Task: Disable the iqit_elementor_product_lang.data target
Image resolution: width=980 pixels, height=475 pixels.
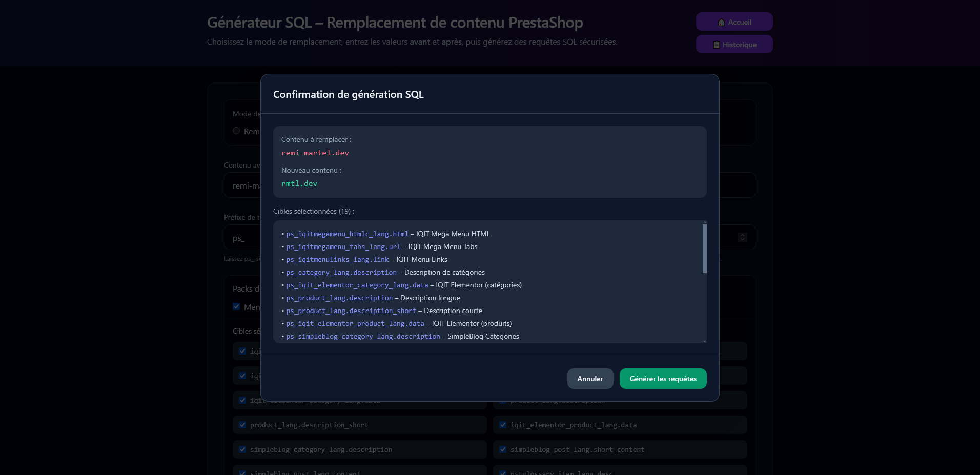Action: click(502, 425)
